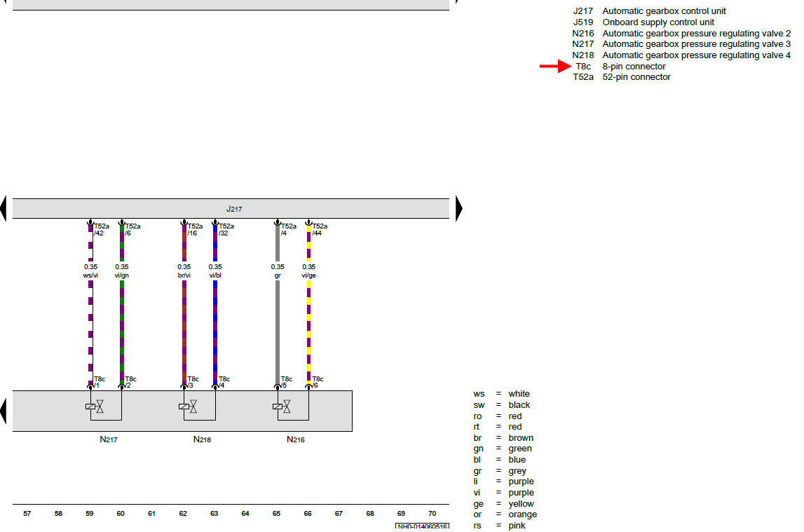This screenshot has height=532, width=804.
Task: Select the 'br = brown' color code row
Action: click(x=503, y=437)
